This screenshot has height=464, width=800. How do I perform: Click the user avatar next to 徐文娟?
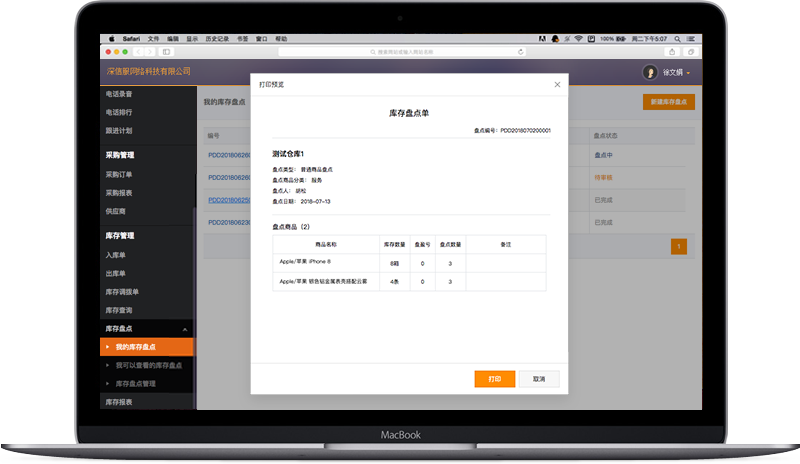(x=650, y=72)
